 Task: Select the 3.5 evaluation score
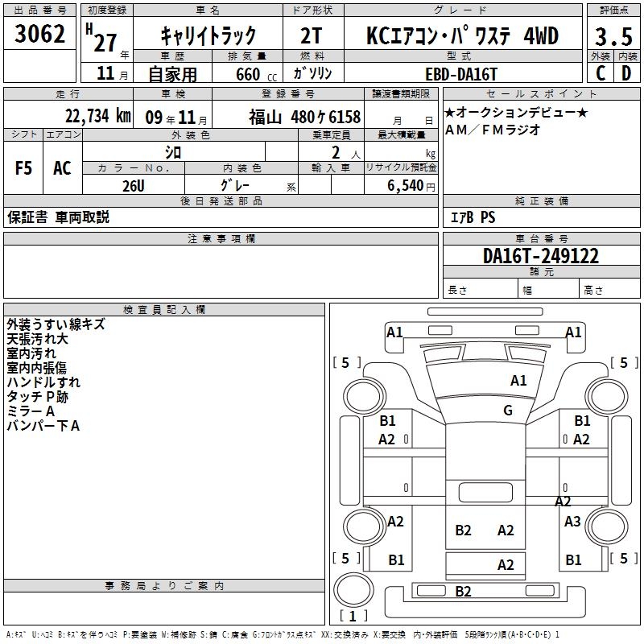click(613, 36)
